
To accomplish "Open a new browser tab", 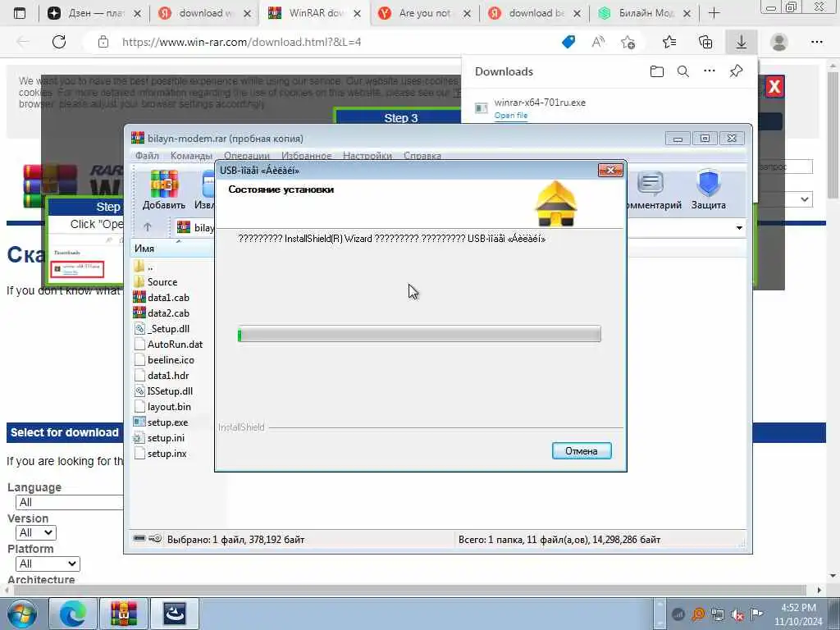I will (714, 13).
